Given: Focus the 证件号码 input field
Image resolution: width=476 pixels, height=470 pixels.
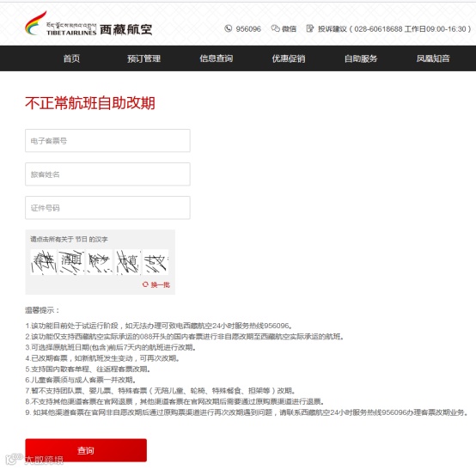Looking at the screenshot, I should point(107,208).
